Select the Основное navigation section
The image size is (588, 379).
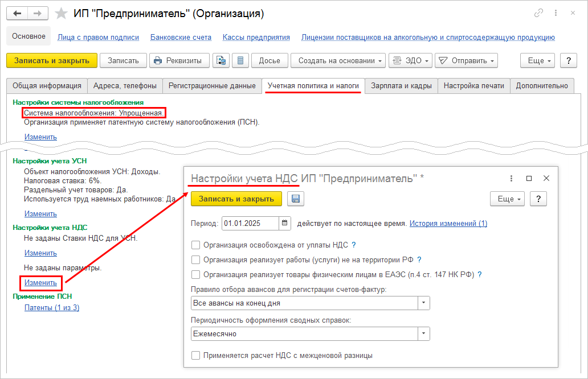[x=28, y=36]
